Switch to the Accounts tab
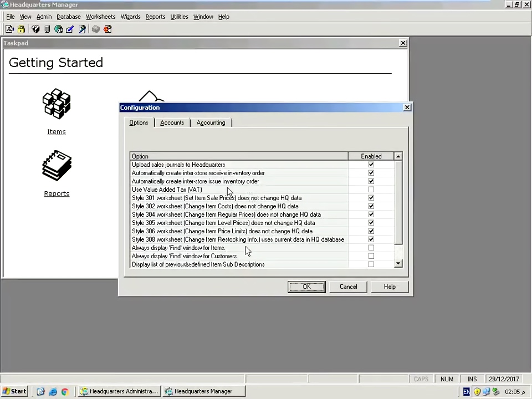 coord(172,122)
